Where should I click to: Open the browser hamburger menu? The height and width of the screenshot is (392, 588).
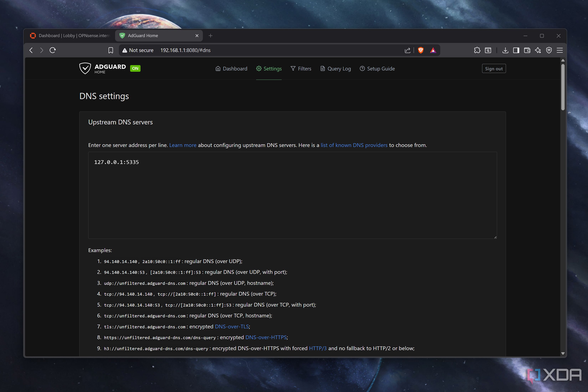point(560,50)
